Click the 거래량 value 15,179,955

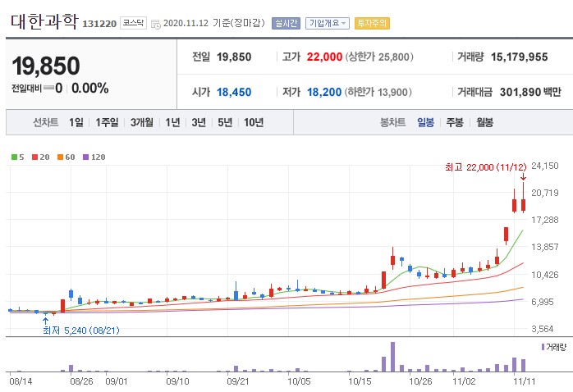tap(520, 57)
